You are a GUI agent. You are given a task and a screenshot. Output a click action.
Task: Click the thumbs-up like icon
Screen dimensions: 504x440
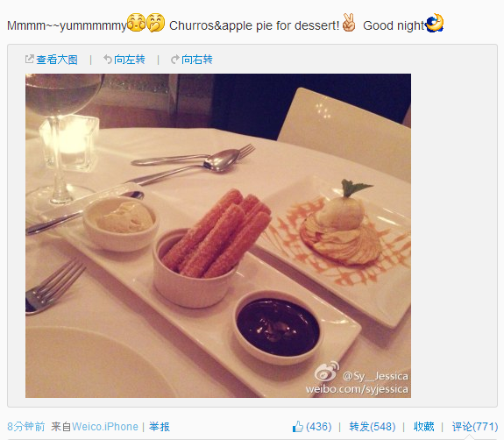point(298,427)
